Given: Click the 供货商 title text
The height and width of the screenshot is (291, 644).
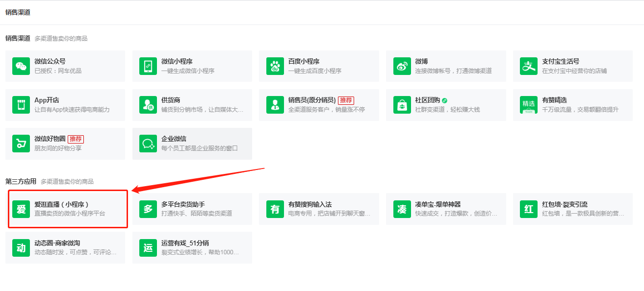Looking at the screenshot, I should pyautogui.click(x=171, y=100).
